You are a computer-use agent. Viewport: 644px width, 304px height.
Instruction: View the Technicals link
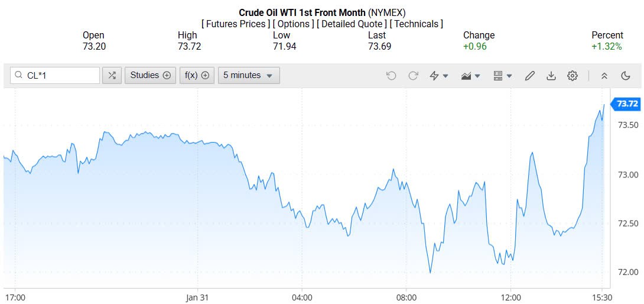click(417, 24)
